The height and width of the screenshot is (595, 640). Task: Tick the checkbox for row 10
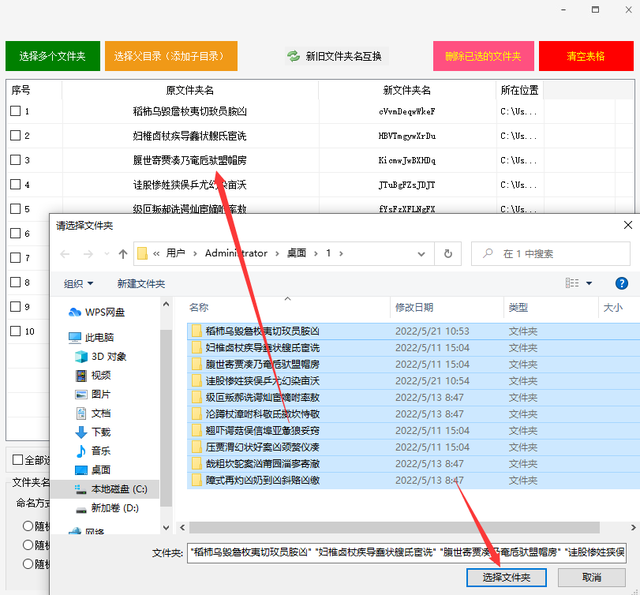point(16,331)
